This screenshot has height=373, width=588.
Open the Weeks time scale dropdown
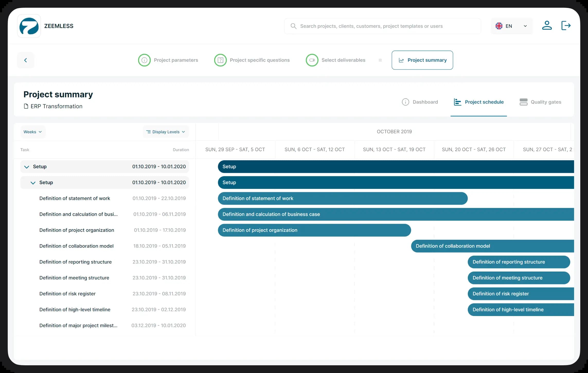33,132
